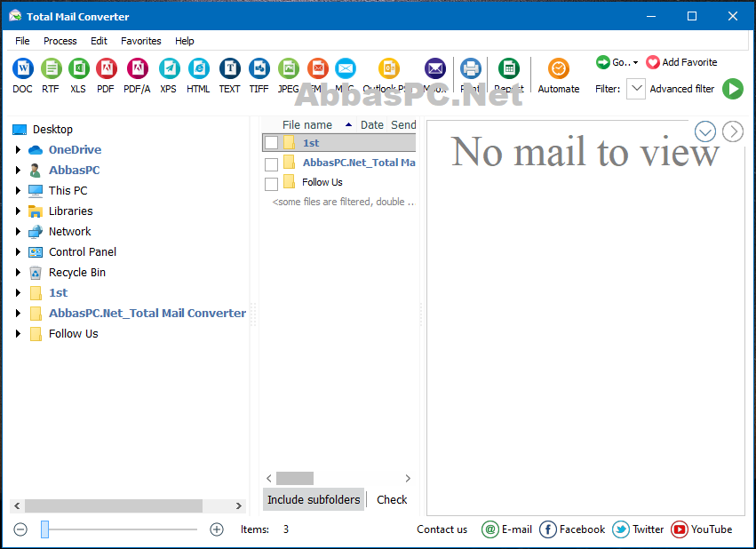Check the Follow Us folder checkbox

pos(272,184)
